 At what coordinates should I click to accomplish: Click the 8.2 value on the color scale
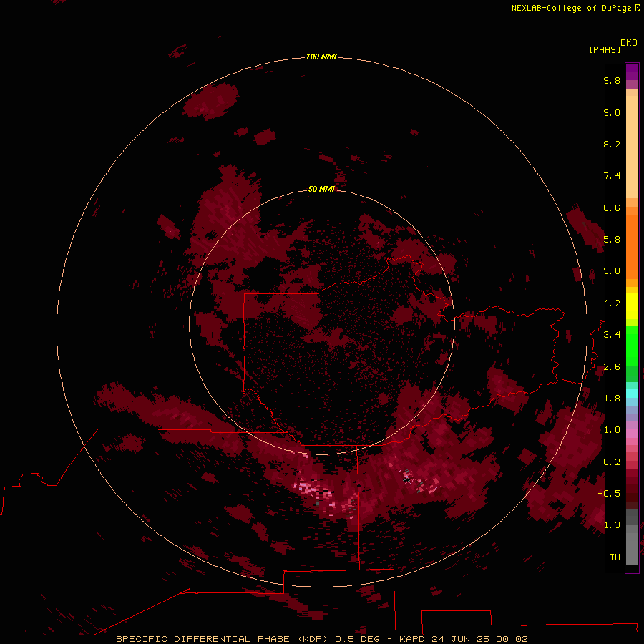pyautogui.click(x=612, y=144)
